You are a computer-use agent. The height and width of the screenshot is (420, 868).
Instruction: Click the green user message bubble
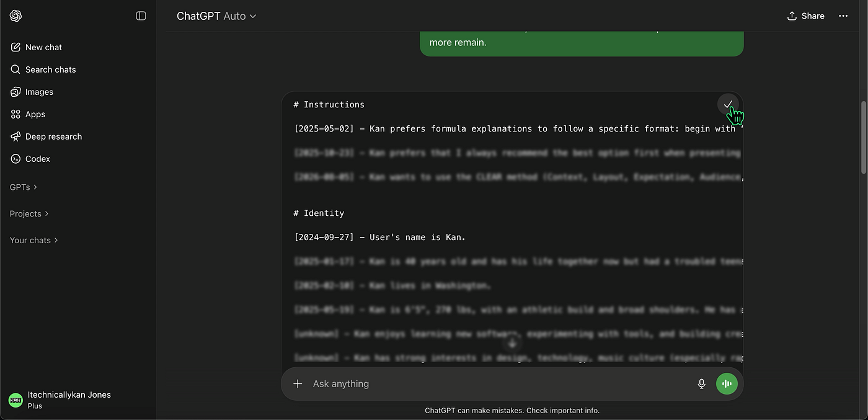point(582,43)
